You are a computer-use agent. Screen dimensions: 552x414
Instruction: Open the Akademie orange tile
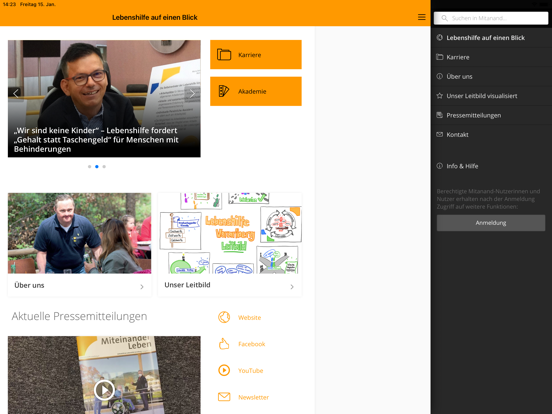256,91
